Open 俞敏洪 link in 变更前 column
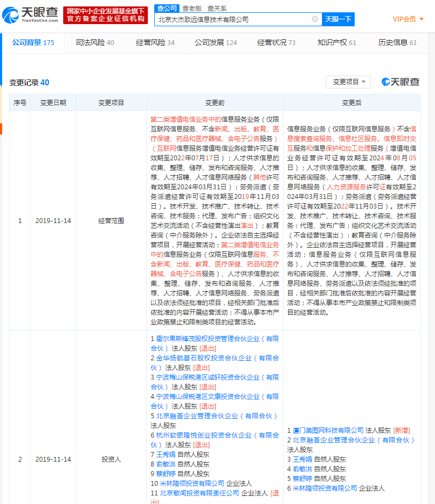435x504 pixels. pos(166,464)
